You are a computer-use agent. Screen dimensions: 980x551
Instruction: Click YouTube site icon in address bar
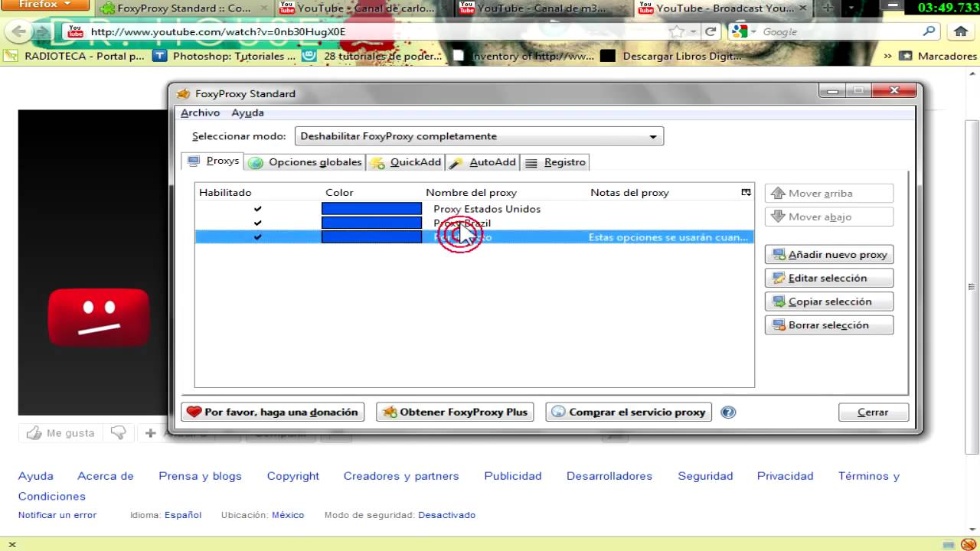point(75,32)
